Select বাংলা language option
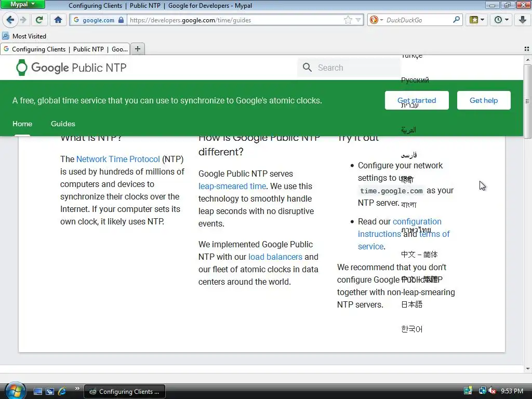Viewport: 532px width, 399px height. (x=409, y=205)
